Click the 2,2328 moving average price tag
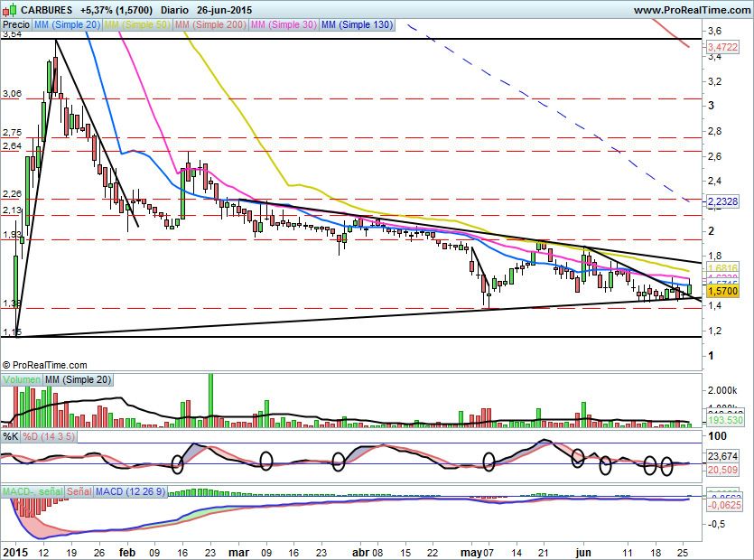Screen dimensions: 754x560 [722, 201]
